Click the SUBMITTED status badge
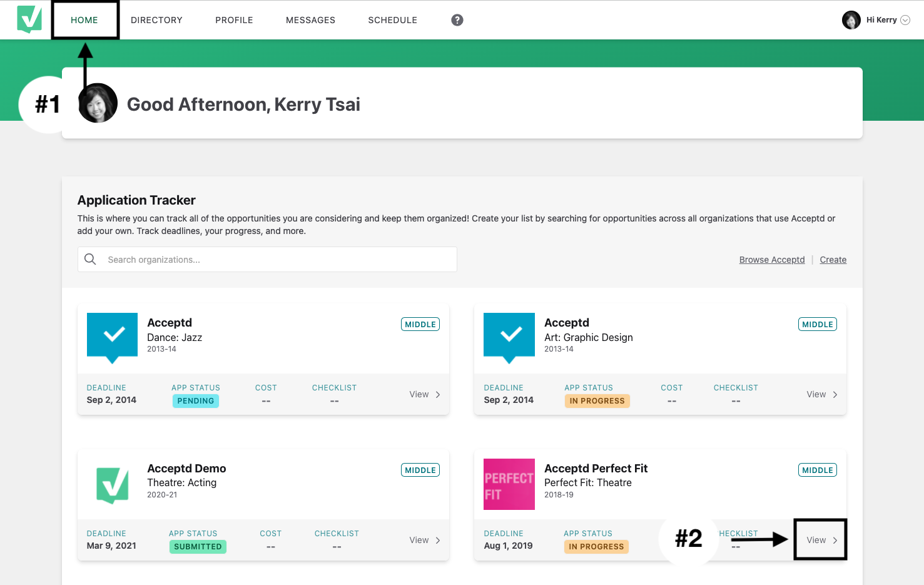The image size is (924, 585). (198, 546)
